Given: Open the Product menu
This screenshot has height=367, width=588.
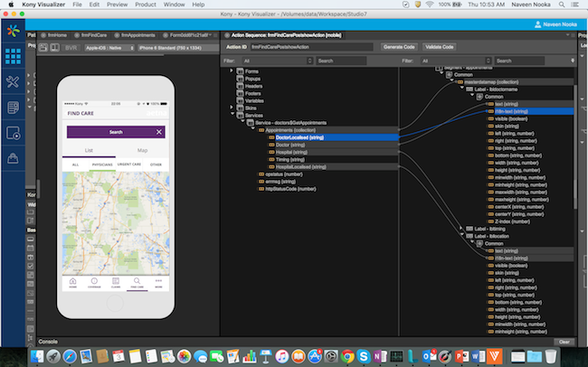Looking at the screenshot, I should coord(146,5).
